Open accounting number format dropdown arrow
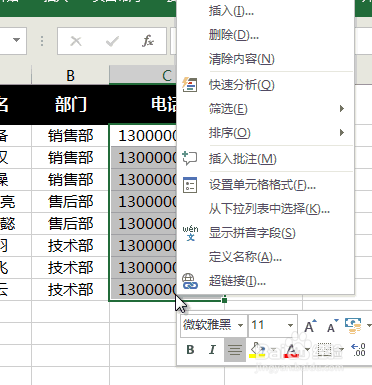 [x=369, y=325]
